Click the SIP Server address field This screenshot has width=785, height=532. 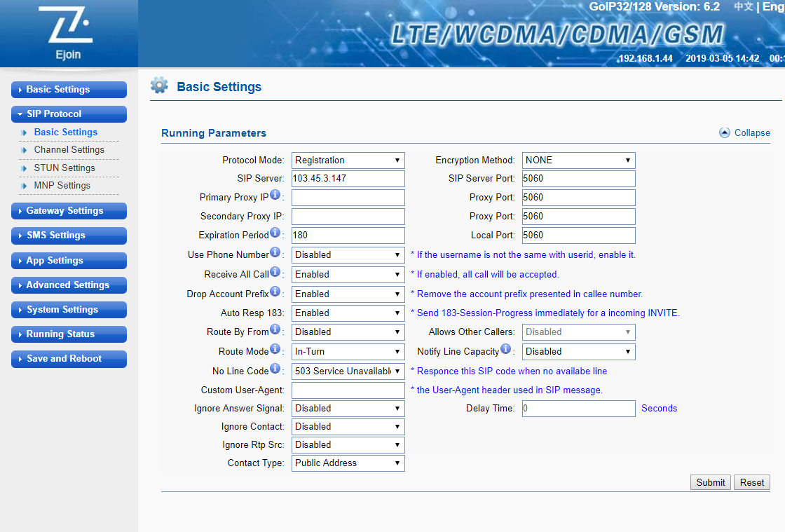(x=348, y=179)
